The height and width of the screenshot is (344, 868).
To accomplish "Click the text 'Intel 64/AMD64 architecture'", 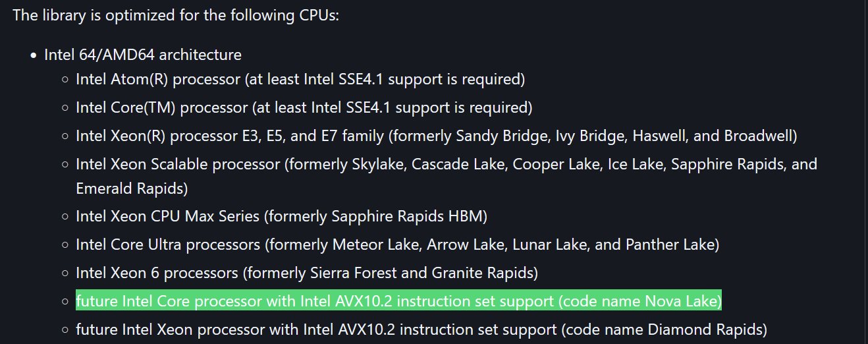I will click(x=143, y=54).
